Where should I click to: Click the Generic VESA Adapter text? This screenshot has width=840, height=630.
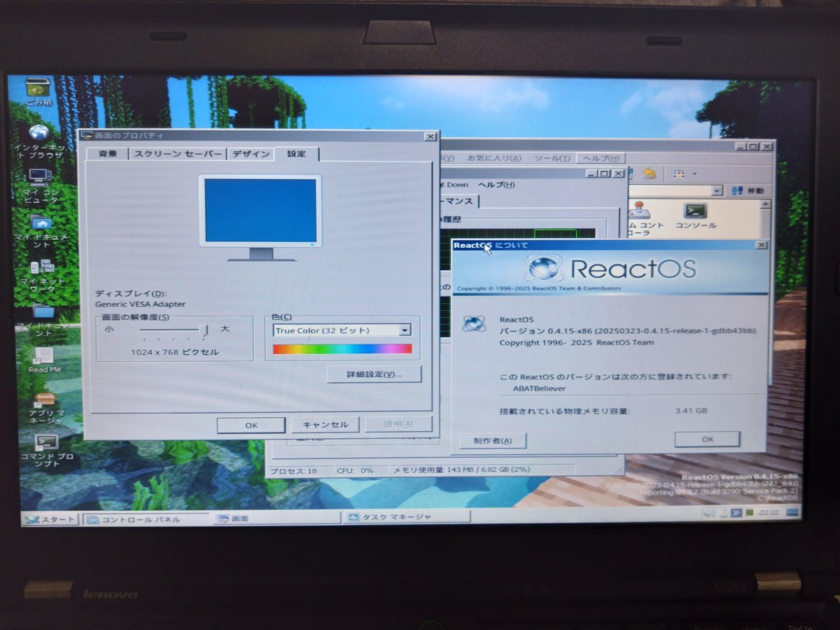click(140, 304)
